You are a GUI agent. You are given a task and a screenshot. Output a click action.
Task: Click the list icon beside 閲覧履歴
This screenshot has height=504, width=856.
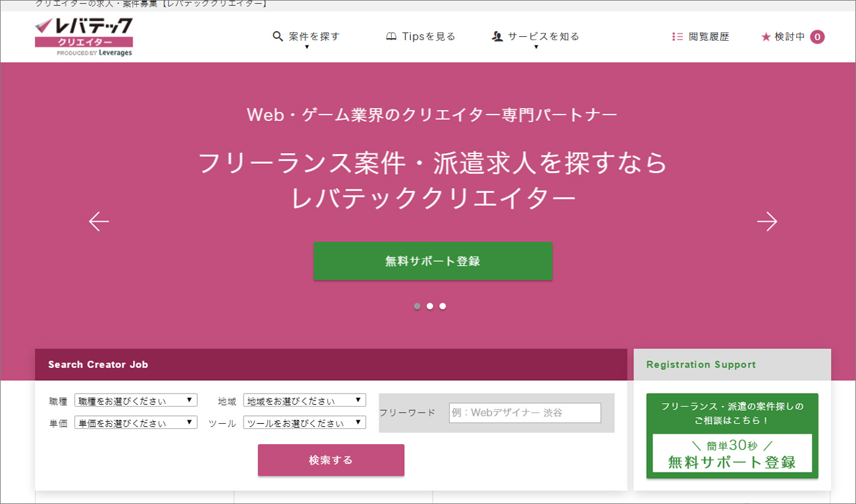pos(677,37)
